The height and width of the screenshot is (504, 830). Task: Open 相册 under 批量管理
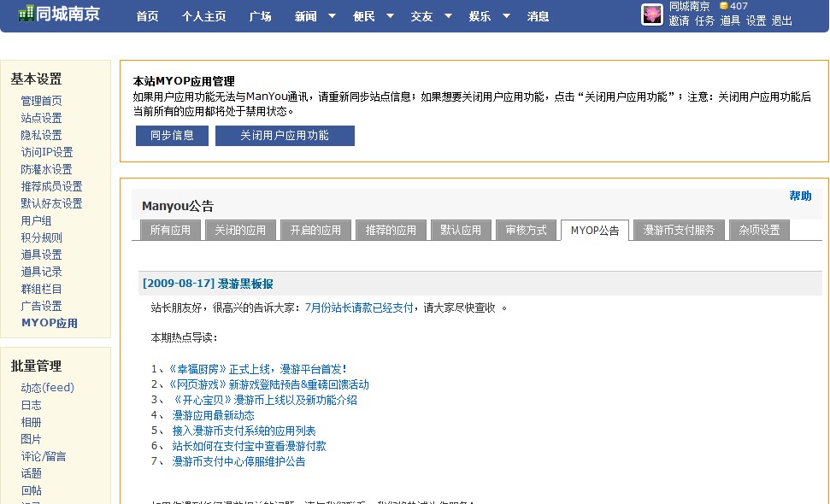pyautogui.click(x=32, y=422)
